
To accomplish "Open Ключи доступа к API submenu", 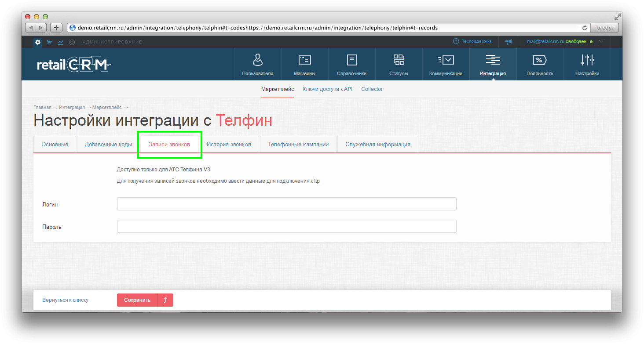I will 328,89.
